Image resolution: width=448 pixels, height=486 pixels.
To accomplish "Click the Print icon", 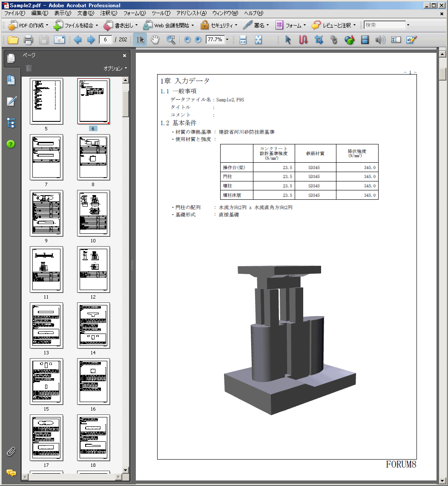I will (x=28, y=40).
